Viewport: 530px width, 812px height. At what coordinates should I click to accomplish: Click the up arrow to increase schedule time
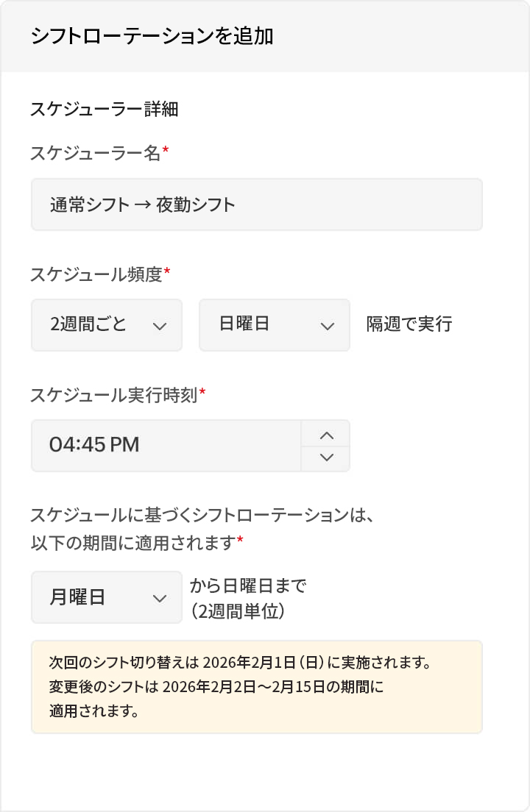click(x=325, y=434)
